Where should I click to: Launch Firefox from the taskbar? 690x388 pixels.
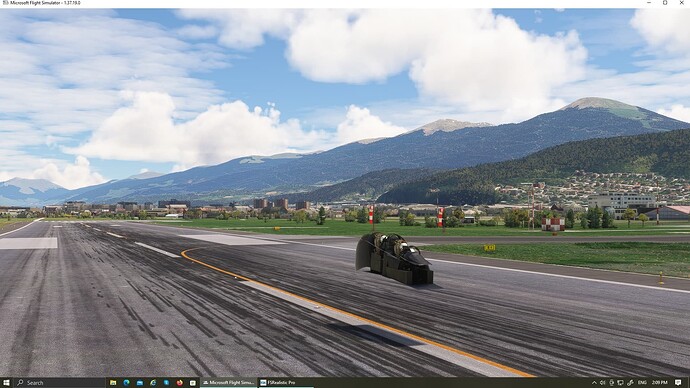tap(180, 383)
